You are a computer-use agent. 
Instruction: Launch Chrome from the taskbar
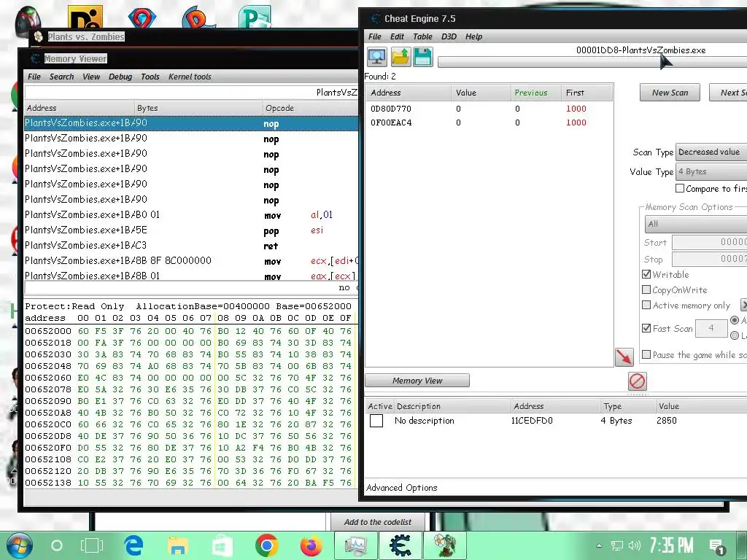[266, 545]
